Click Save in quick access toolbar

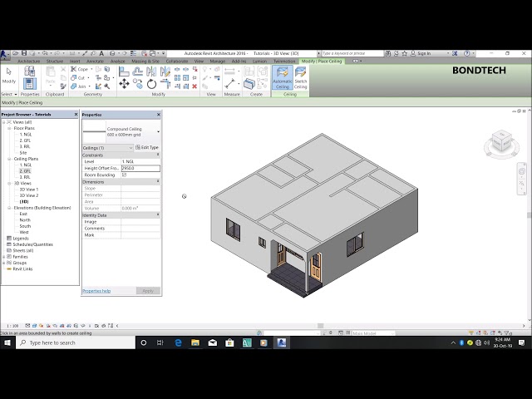(x=24, y=53)
